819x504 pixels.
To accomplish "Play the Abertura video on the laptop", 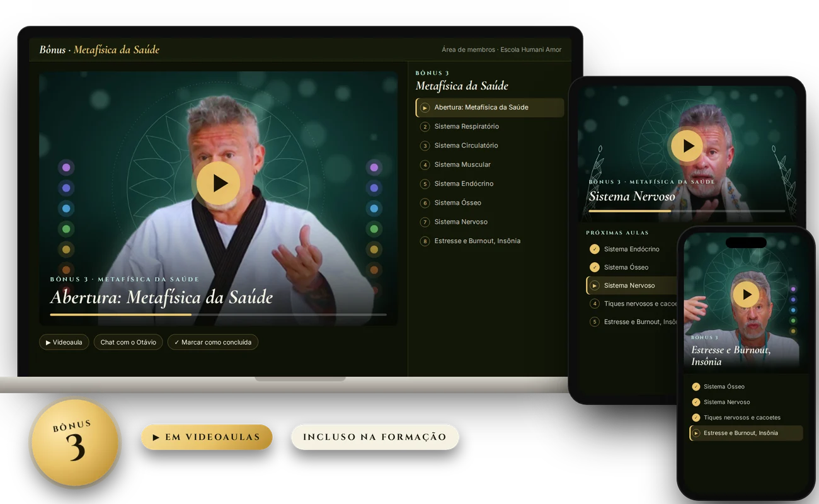I will (218, 183).
